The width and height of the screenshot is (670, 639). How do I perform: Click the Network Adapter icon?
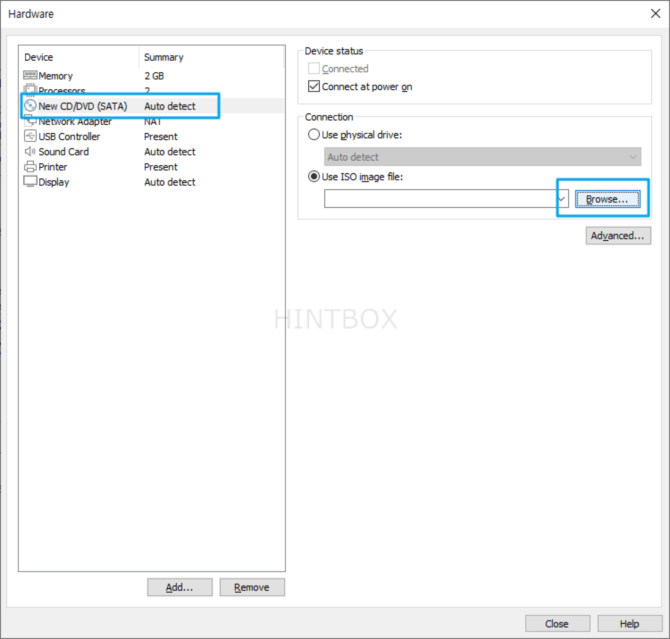click(30, 121)
